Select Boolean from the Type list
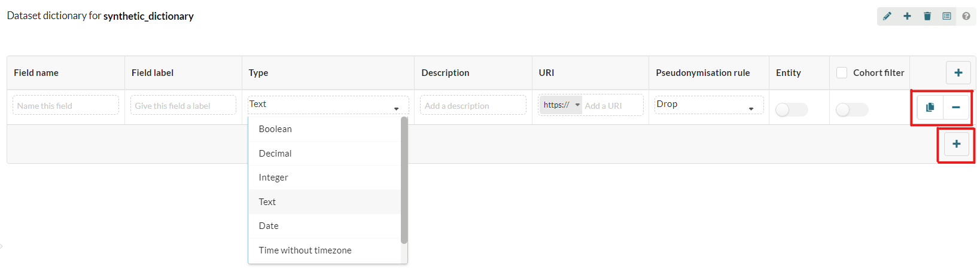 click(275, 129)
